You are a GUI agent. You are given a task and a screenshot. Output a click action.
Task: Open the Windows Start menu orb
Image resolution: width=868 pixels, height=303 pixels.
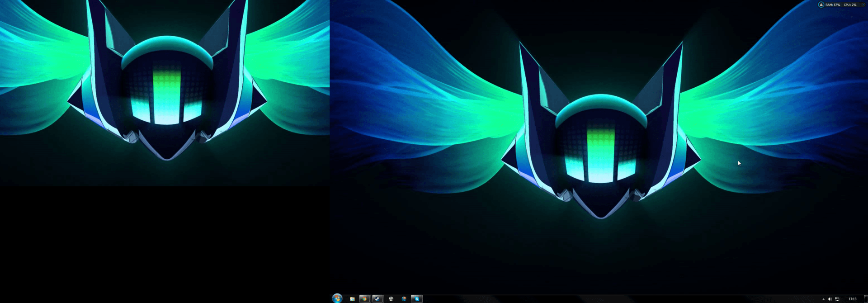(337, 298)
